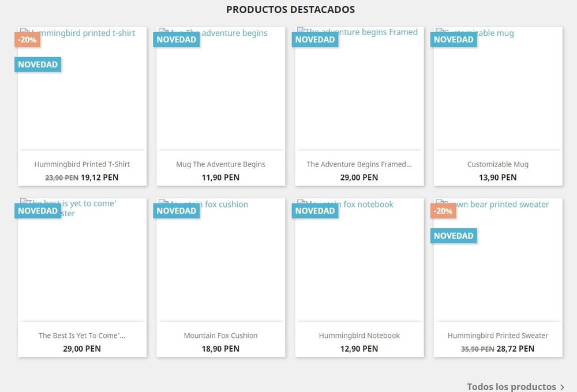Viewport: 577px width, 392px height.
Task: Open the Mug The Adventure Begins title
Action: (x=220, y=164)
